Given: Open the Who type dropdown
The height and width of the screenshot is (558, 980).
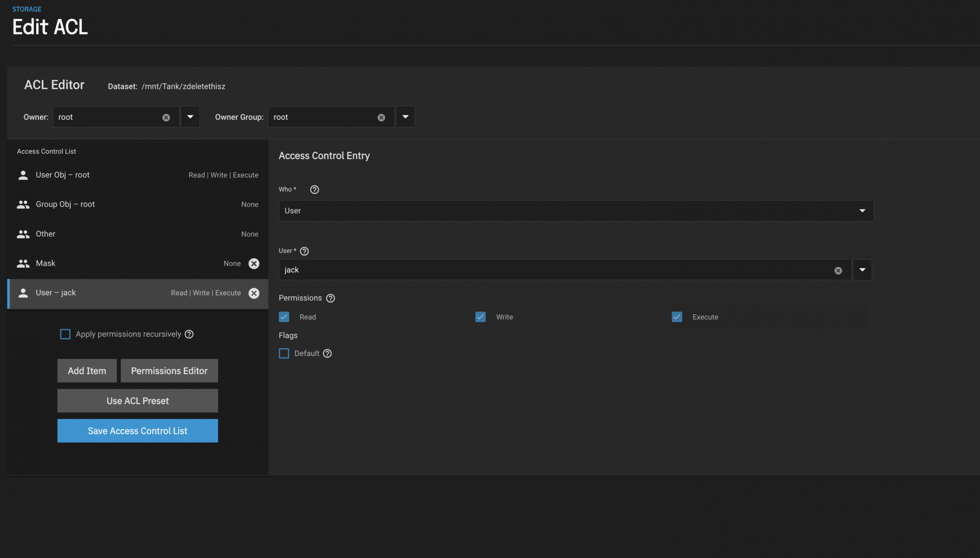Looking at the screenshot, I should (x=862, y=211).
